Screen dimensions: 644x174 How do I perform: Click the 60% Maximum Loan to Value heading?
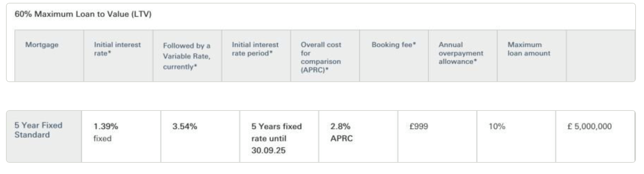pyautogui.click(x=83, y=14)
